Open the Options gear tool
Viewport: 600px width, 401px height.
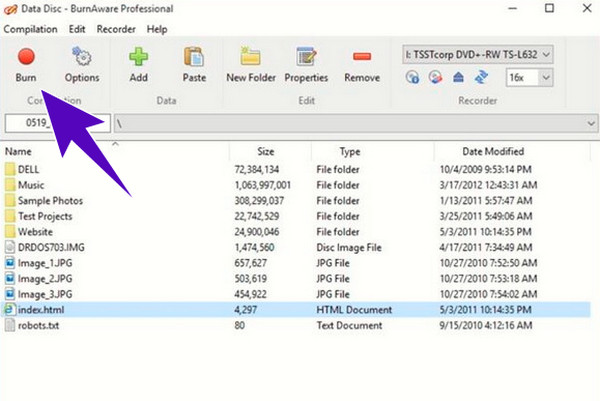click(x=82, y=65)
